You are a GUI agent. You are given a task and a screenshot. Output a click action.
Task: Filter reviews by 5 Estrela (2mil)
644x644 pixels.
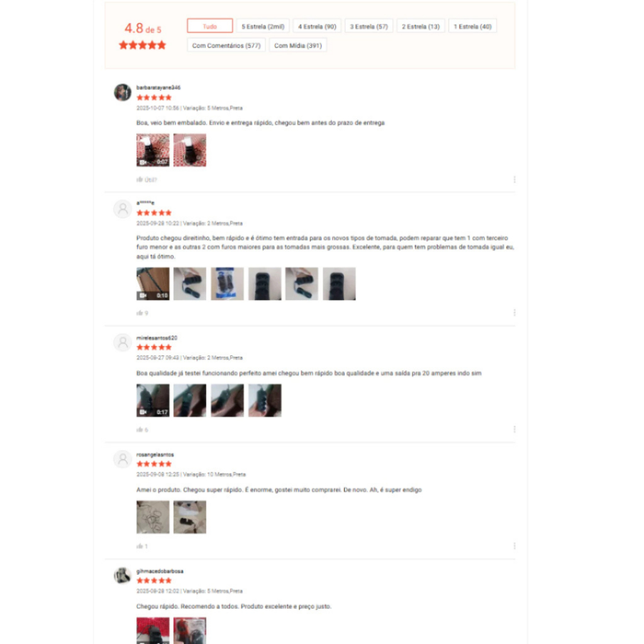[263, 26]
